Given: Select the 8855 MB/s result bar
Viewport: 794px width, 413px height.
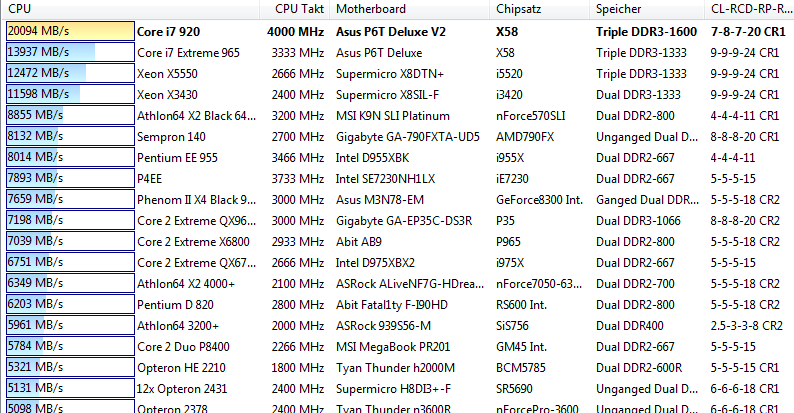Looking at the screenshot, I should coord(70,115).
